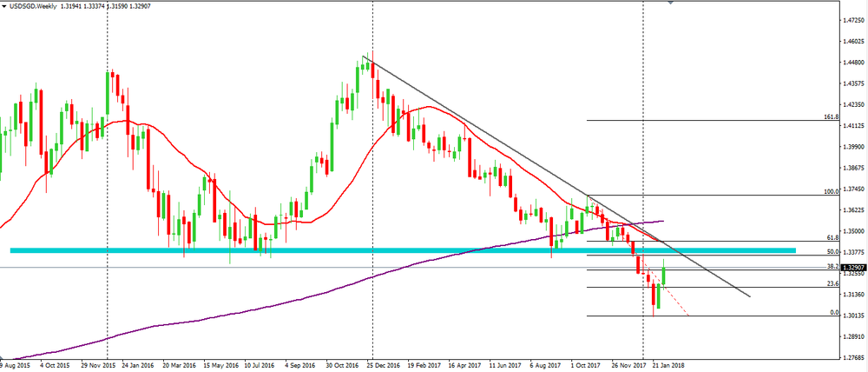Viewport: 868px width, 372px height.
Task: Click the Fibonacci 38.2 level label
Action: pyautogui.click(x=833, y=266)
